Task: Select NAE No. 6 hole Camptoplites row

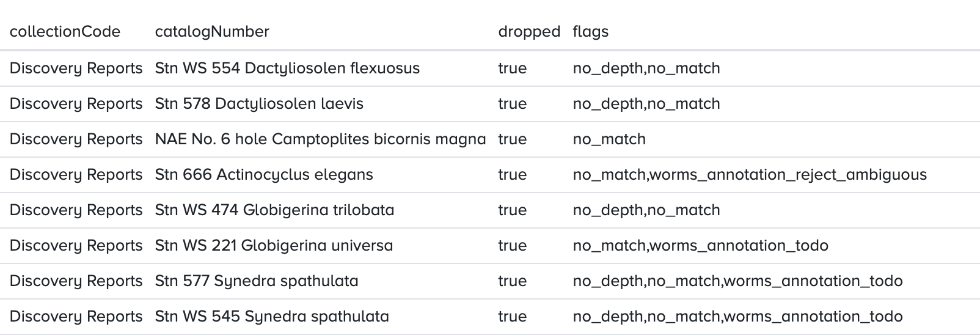Action: pos(490,139)
